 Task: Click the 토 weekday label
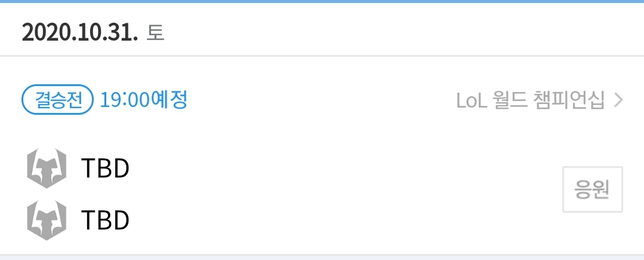(155, 33)
